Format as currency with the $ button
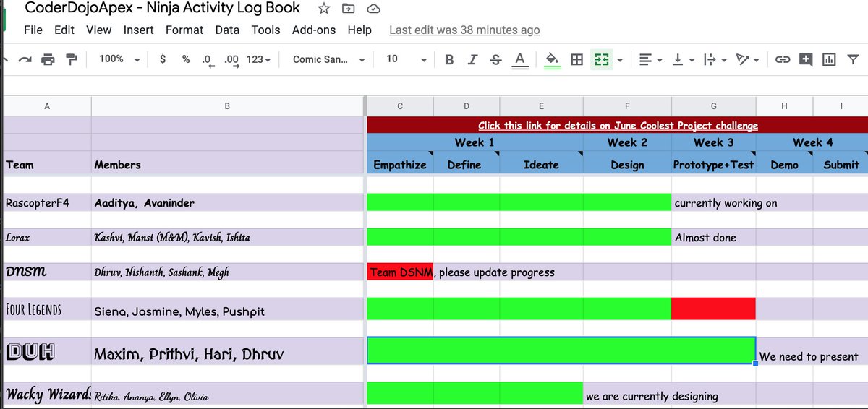 tap(163, 59)
